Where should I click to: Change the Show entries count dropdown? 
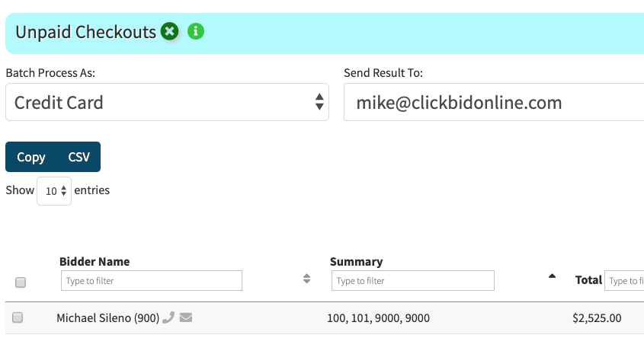pyautogui.click(x=54, y=191)
